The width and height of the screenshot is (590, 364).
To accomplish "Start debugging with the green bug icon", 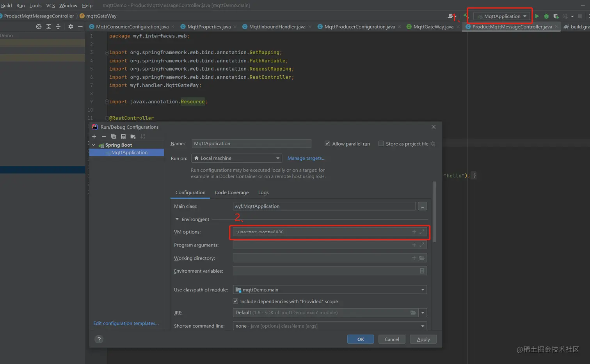I will tap(546, 16).
